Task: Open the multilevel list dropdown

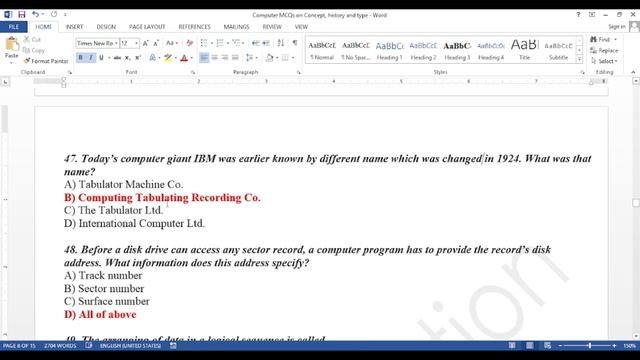Action: point(243,43)
